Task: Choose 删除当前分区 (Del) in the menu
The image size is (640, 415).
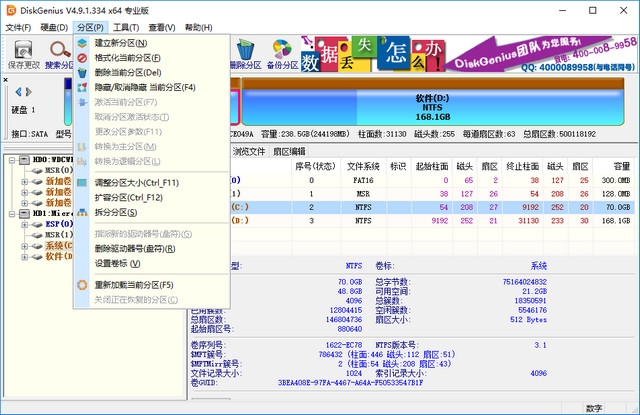Action: click(127, 72)
